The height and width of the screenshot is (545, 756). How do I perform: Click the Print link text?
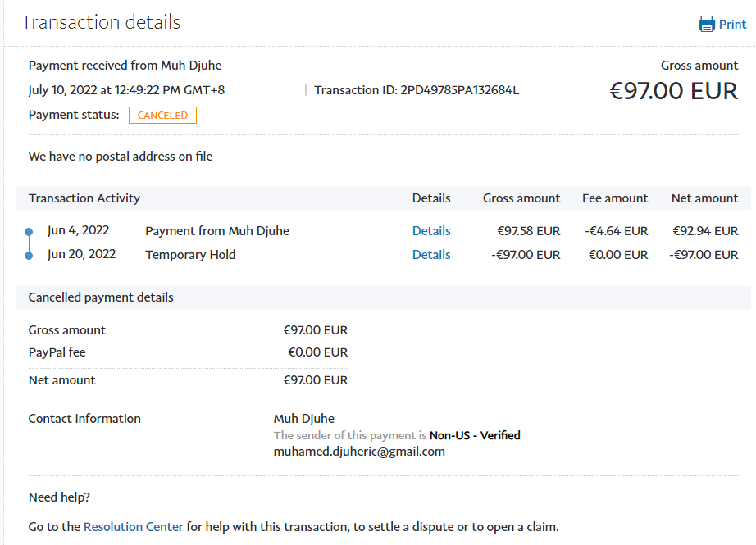click(732, 25)
